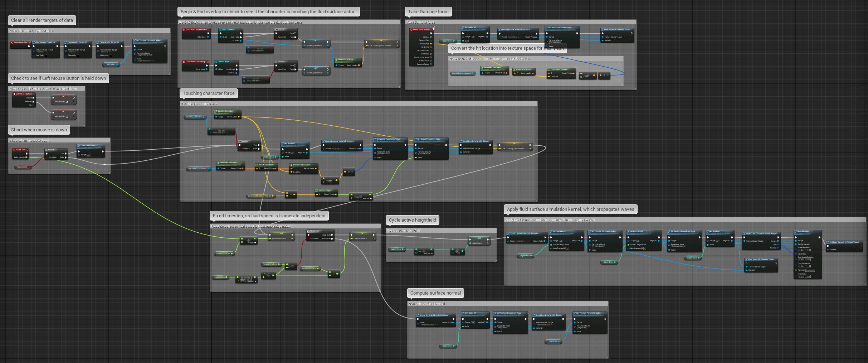Select the MIN math node

pos(246,278)
